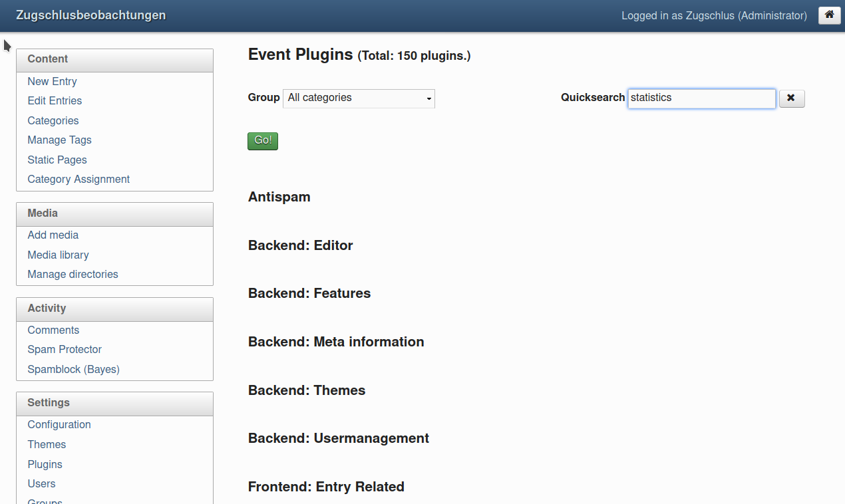Click Add media link
This screenshot has height=504, width=845.
53,235
